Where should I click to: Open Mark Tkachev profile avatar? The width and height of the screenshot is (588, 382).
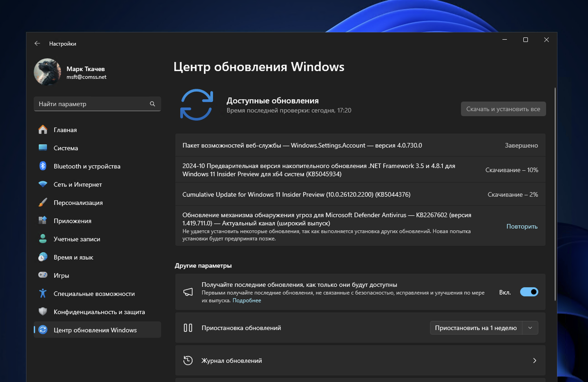click(47, 72)
